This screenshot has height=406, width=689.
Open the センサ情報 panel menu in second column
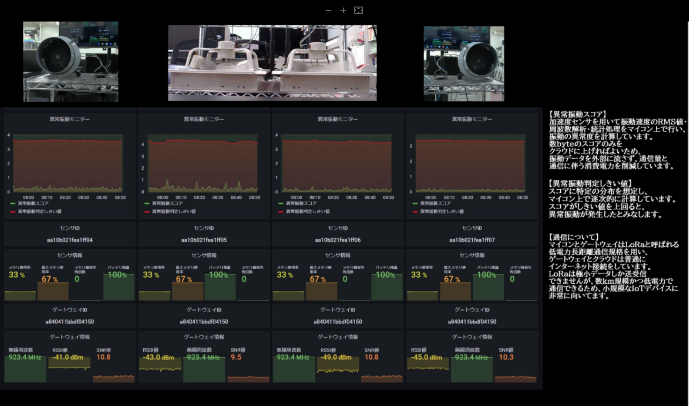202,255
